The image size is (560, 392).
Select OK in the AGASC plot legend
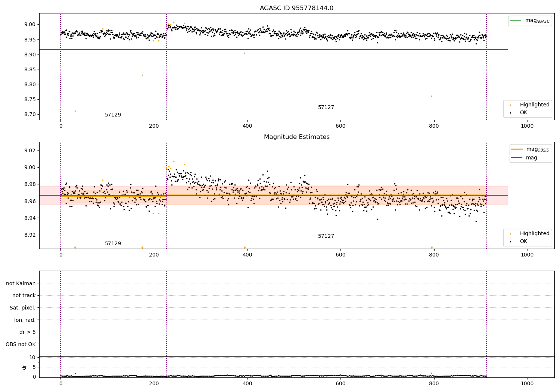(x=519, y=113)
